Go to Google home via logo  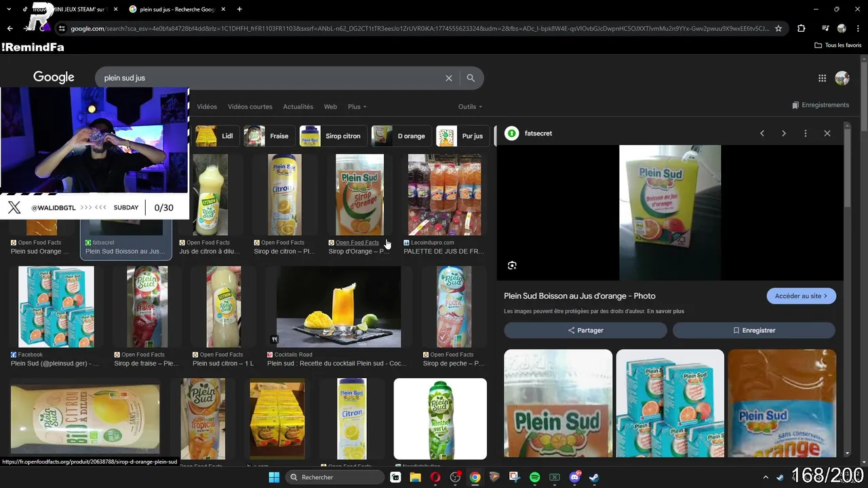click(54, 77)
